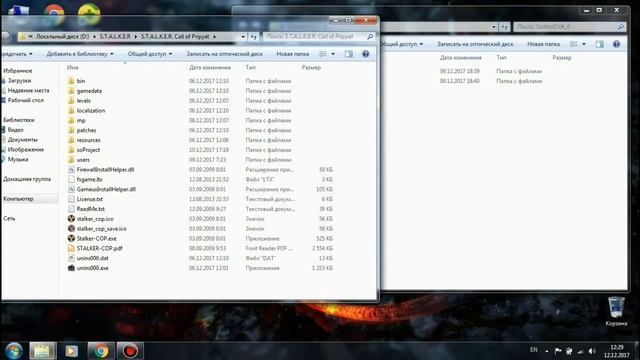
Task: Select the levels folder
Action: tap(84, 100)
